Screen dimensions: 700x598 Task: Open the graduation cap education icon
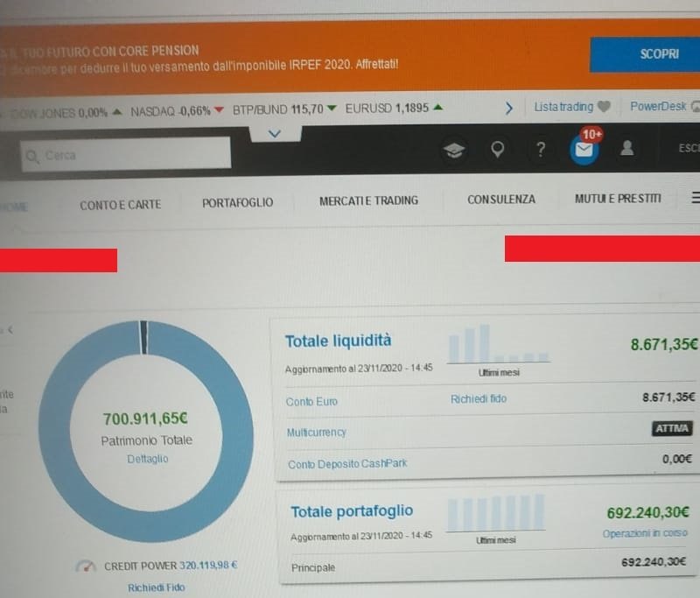(x=452, y=150)
